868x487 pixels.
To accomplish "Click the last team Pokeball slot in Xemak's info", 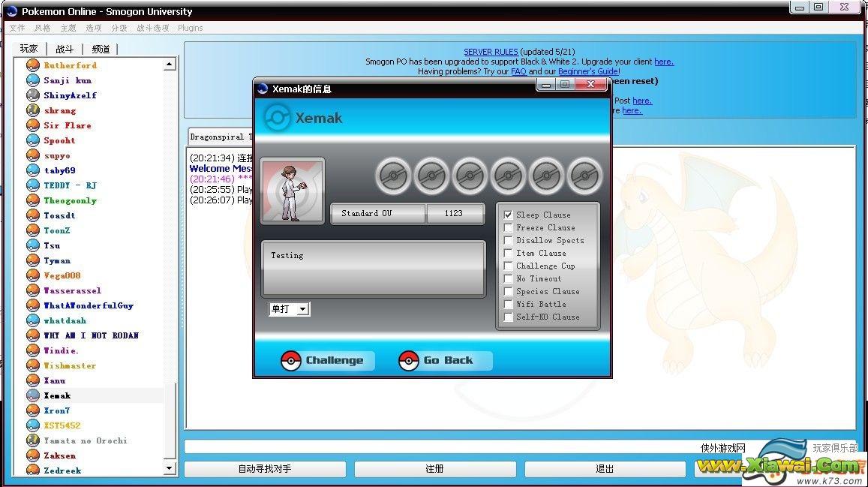I will pyautogui.click(x=584, y=176).
